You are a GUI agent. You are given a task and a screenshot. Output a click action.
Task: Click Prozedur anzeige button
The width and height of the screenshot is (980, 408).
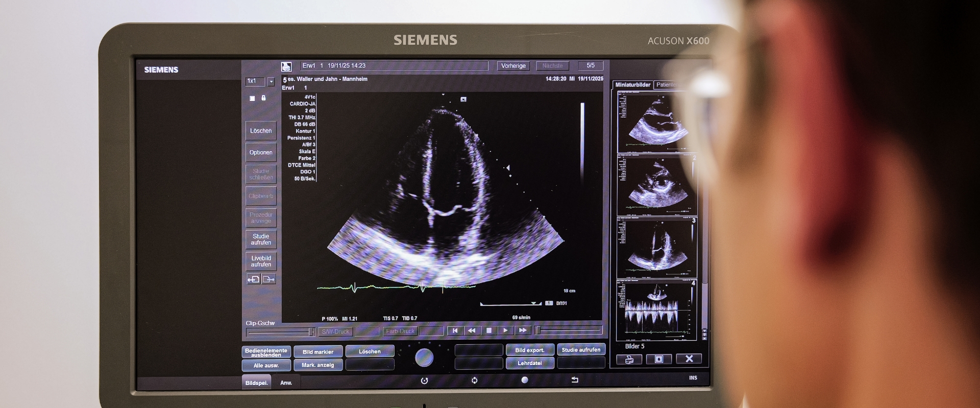pyautogui.click(x=261, y=218)
